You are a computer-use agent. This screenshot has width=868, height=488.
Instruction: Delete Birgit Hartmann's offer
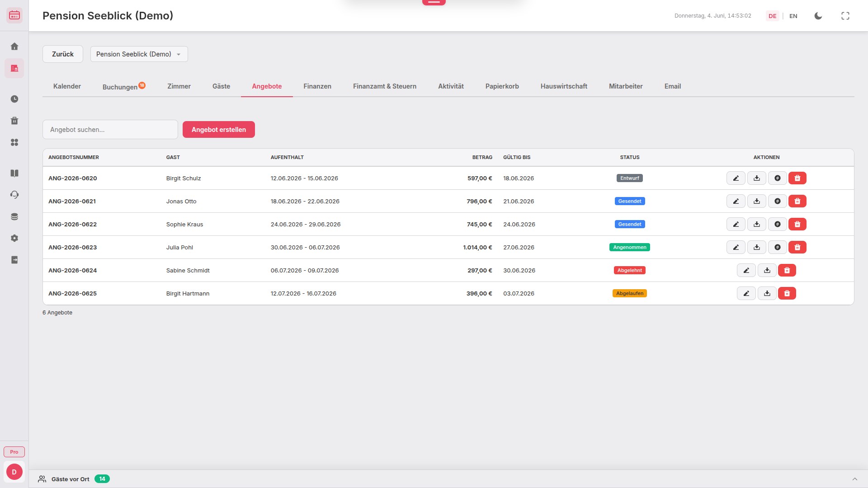[x=787, y=293]
